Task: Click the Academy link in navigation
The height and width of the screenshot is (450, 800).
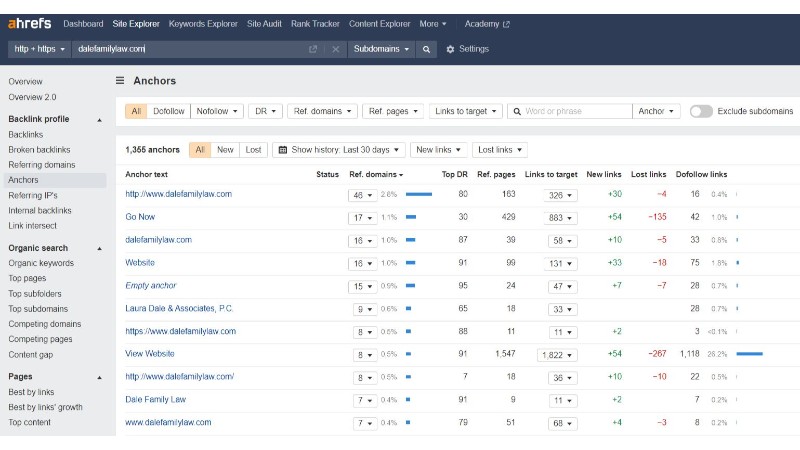Action: [x=482, y=24]
